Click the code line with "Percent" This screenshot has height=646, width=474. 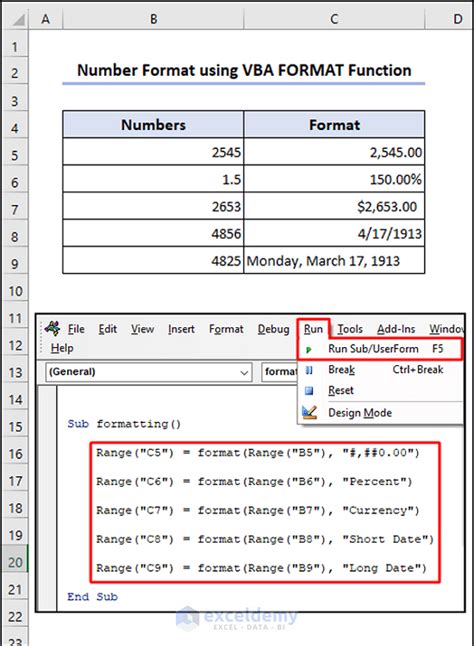[x=254, y=482]
